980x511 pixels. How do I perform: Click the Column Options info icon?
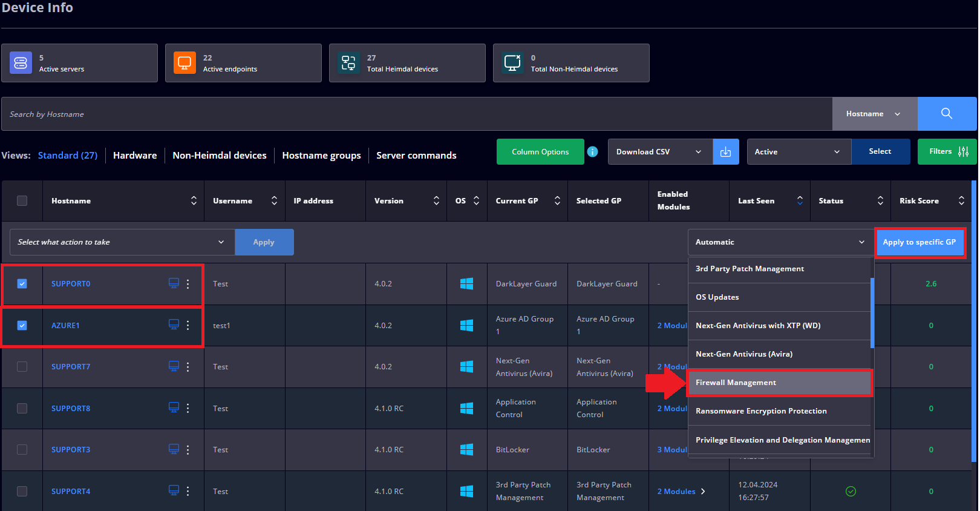[x=593, y=152]
